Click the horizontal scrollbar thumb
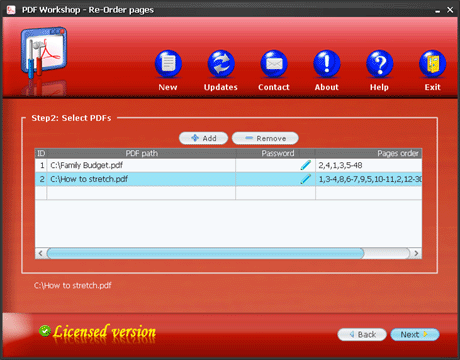Viewport: 460px width, 360px height. coord(206,253)
